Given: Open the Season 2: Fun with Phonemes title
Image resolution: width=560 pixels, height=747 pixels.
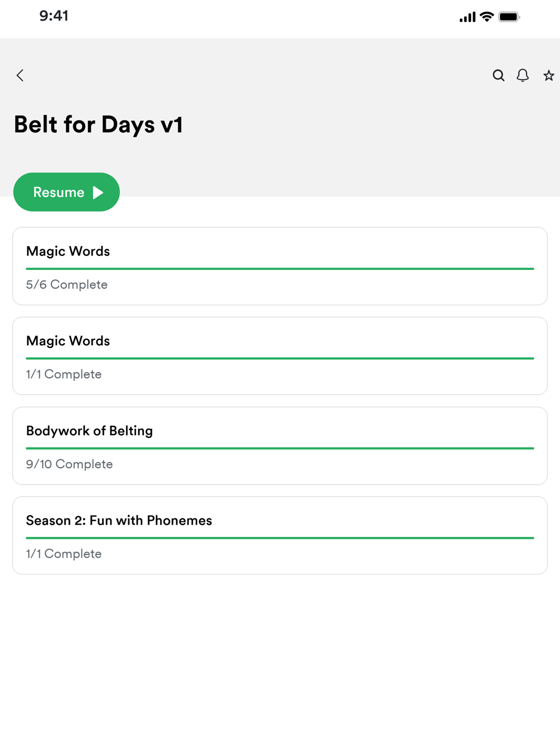Looking at the screenshot, I should pyautogui.click(x=119, y=520).
